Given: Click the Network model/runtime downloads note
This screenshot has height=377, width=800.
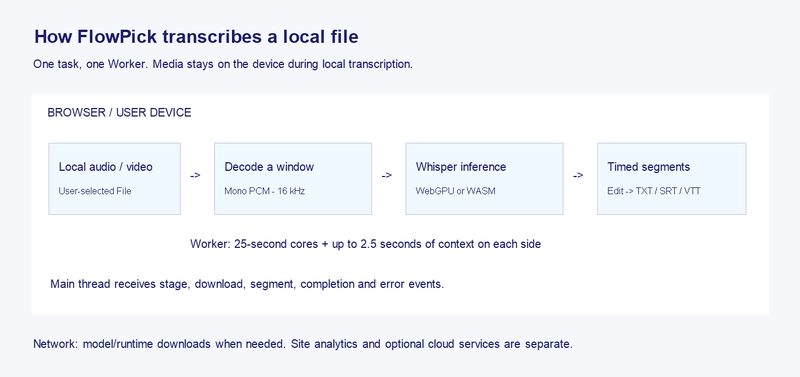Looking at the screenshot, I should tap(303, 344).
